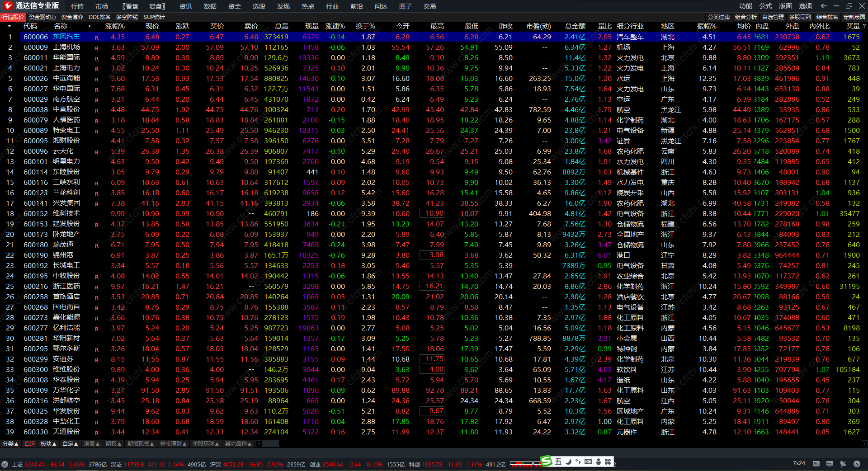Open the 资讯 menu
Viewport: 868px width, 471px height.
click(x=186, y=6)
